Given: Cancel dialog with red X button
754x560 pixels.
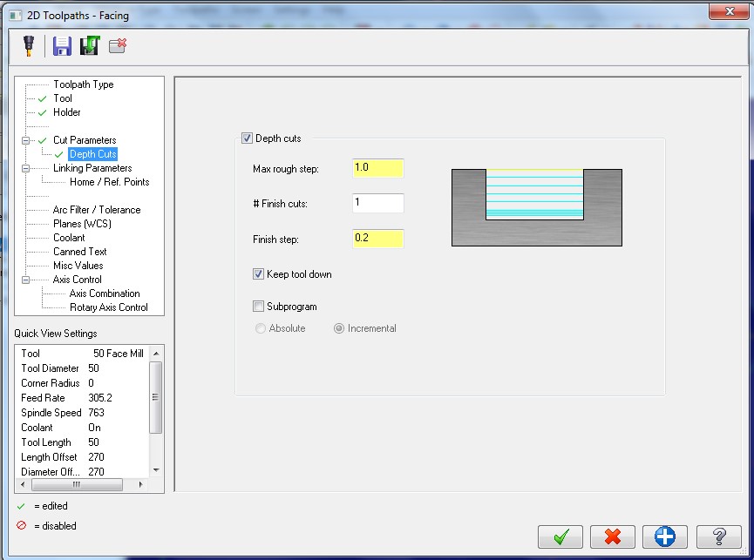Looking at the screenshot, I should (613, 536).
